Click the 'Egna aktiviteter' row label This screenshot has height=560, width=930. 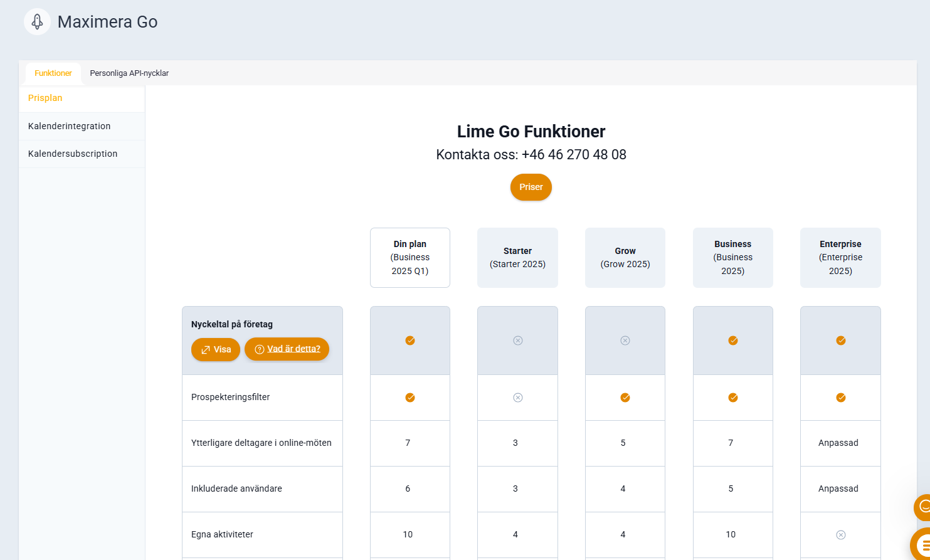click(222, 535)
